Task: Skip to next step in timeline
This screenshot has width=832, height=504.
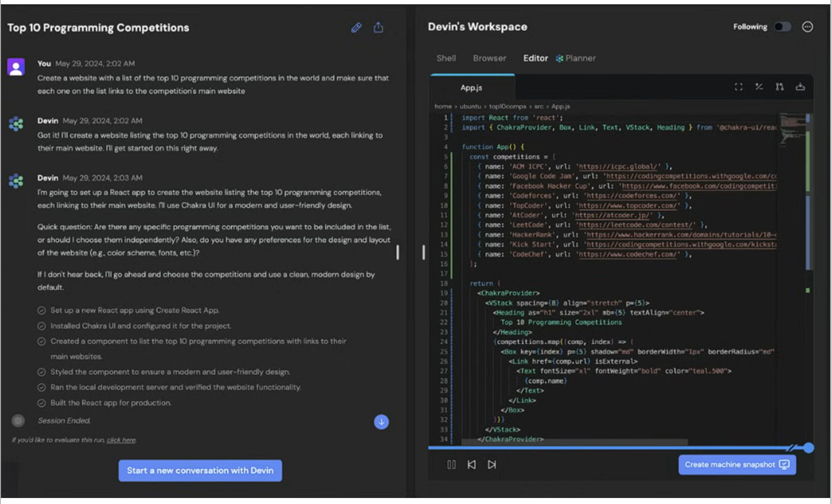Action: point(492,465)
